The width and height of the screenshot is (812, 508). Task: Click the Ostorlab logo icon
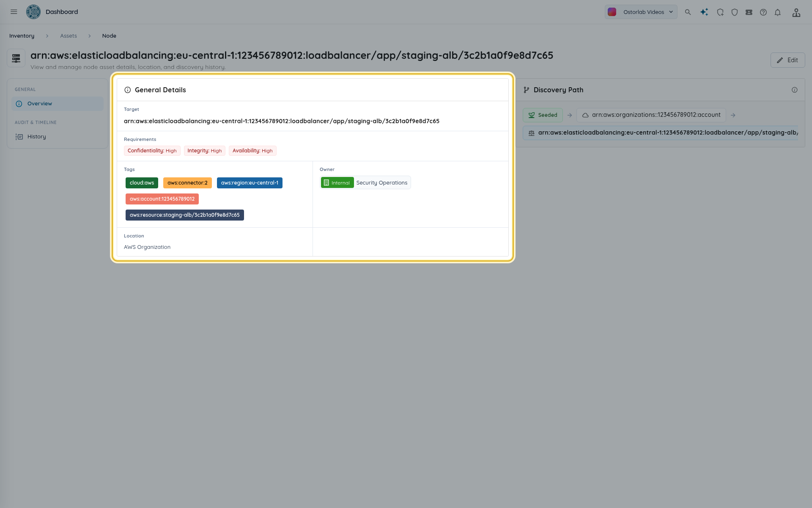[33, 12]
